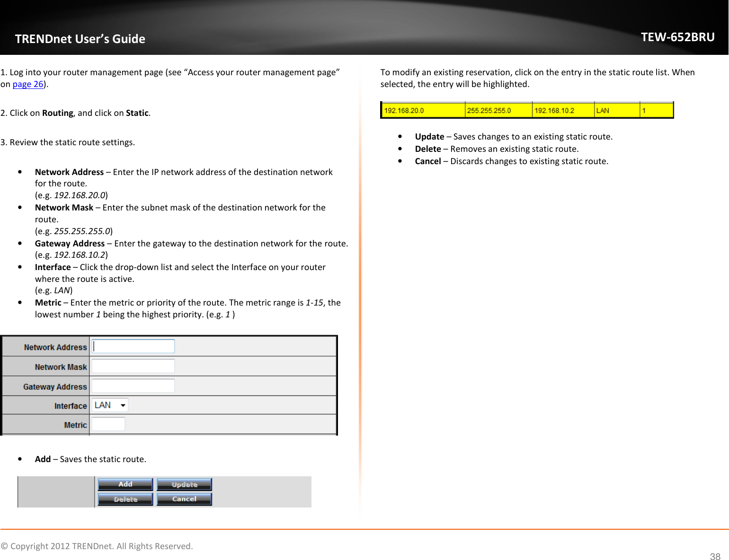Screen dimensions: 729x560
Task: Click the Network Address form label
Action: (55, 347)
